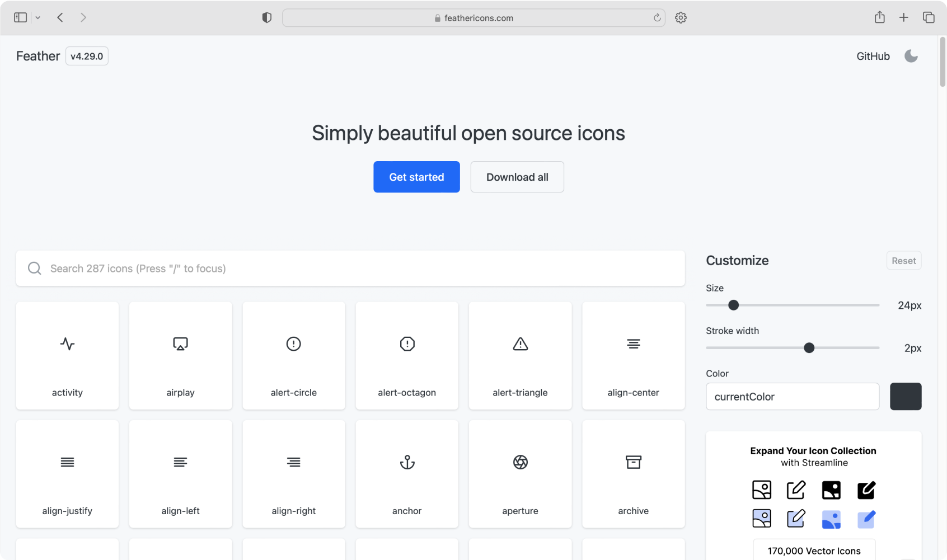Go back to previous page
Screen dimensions: 947x560
click(60, 17)
